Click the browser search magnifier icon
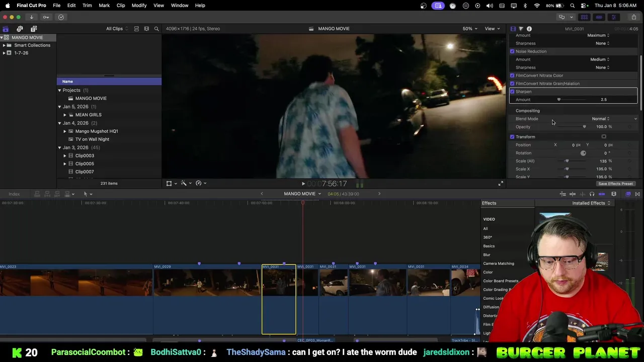The height and width of the screenshot is (362, 644). 156,29
